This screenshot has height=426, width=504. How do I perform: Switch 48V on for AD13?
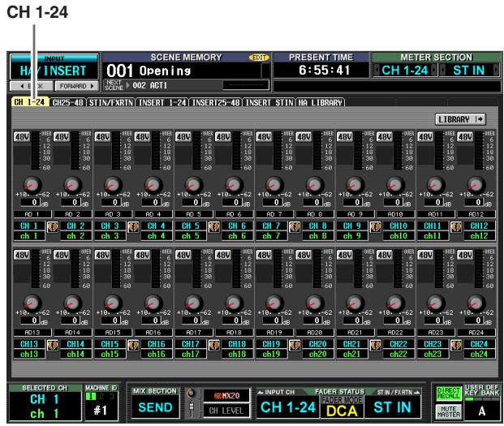[x=22, y=255]
